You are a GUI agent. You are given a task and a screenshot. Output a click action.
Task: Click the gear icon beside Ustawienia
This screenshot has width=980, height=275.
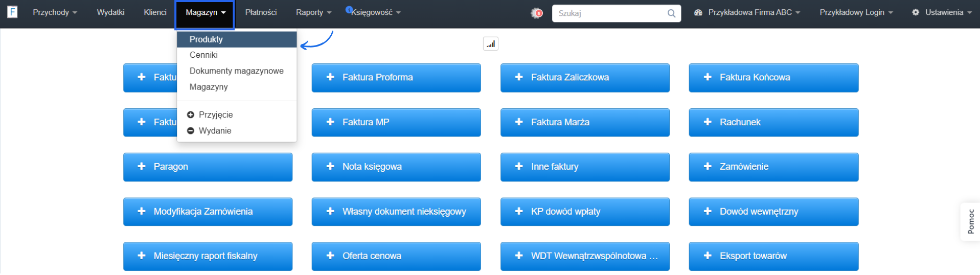(x=916, y=12)
